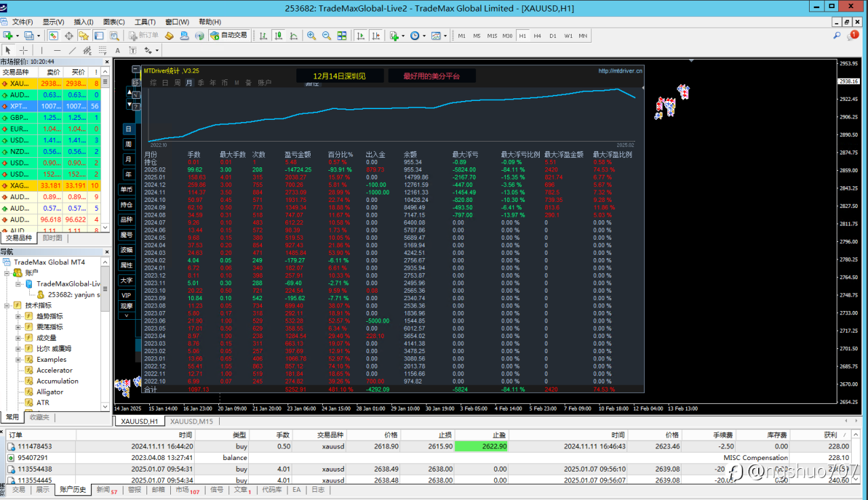868x500 pixels.
Task: Select the horizontal line drawing tool
Action: coord(57,50)
